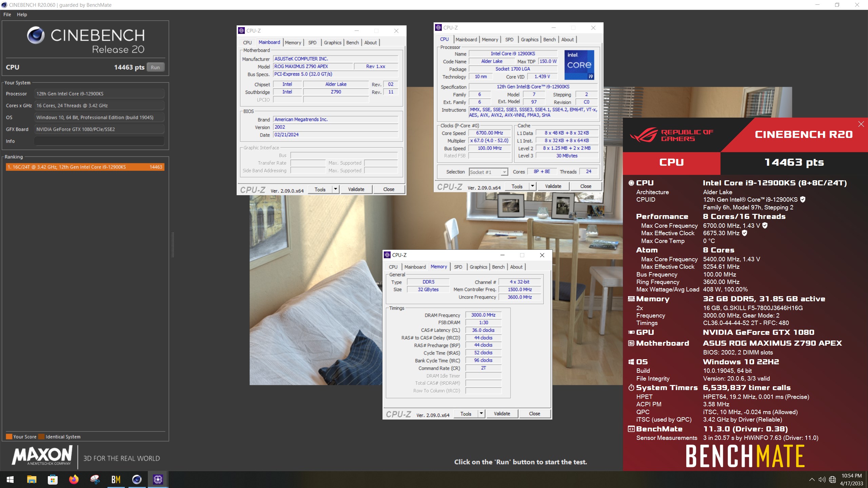
Task: Click the 14463 pts score in BenchMate
Action: (x=794, y=162)
